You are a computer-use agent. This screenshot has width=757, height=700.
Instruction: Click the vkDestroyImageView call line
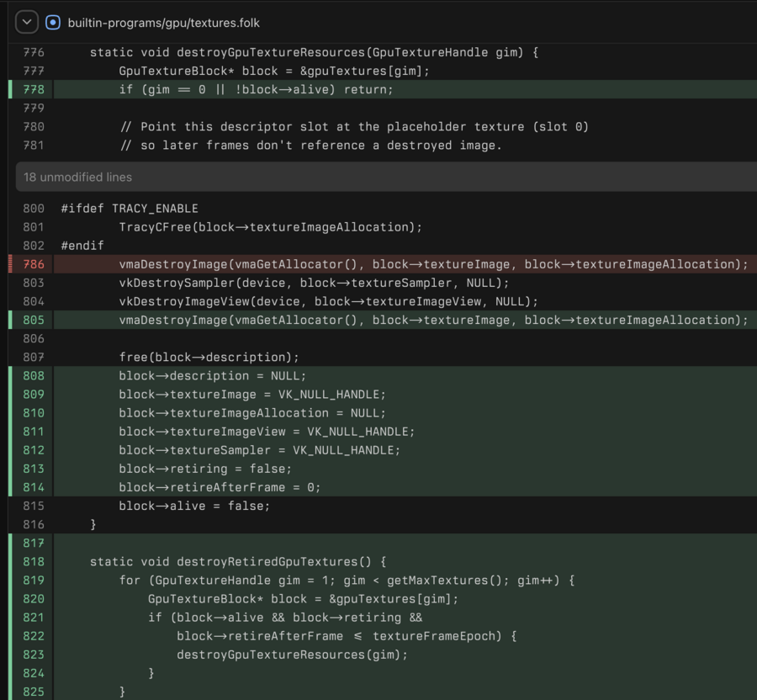pos(328,301)
